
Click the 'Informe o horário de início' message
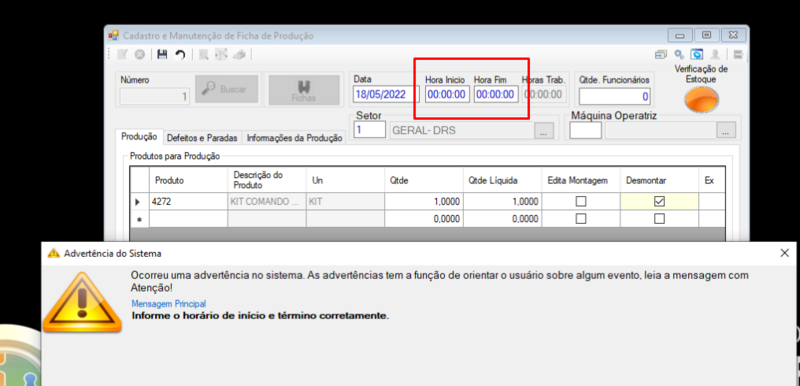point(260,316)
